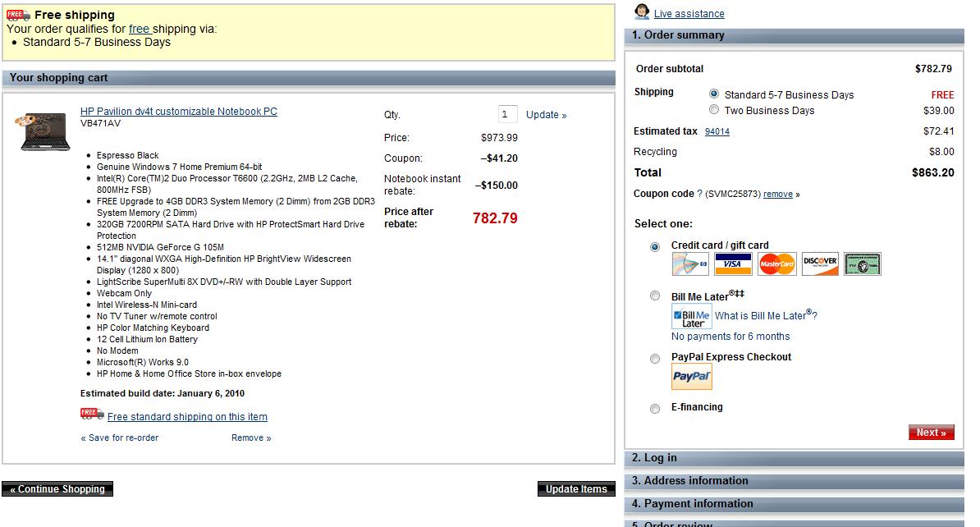Click the Continue Shopping button
Viewport: 980px width, 527px height.
point(57,489)
